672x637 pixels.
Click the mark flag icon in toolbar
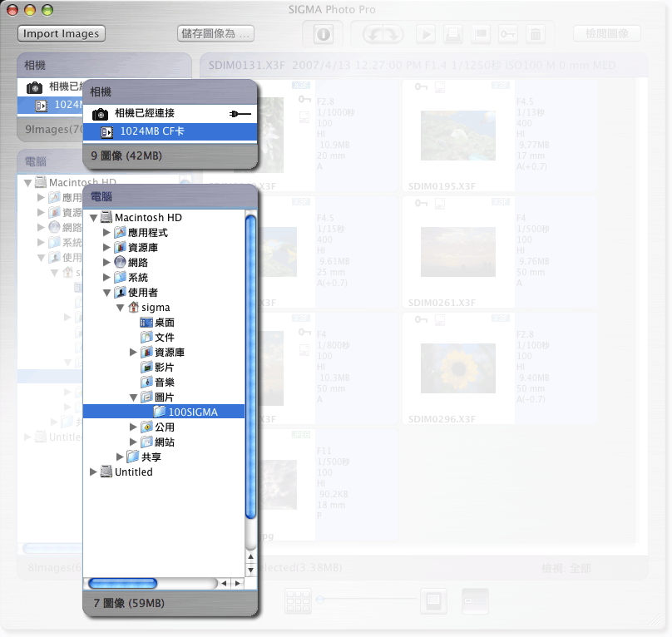click(x=481, y=34)
